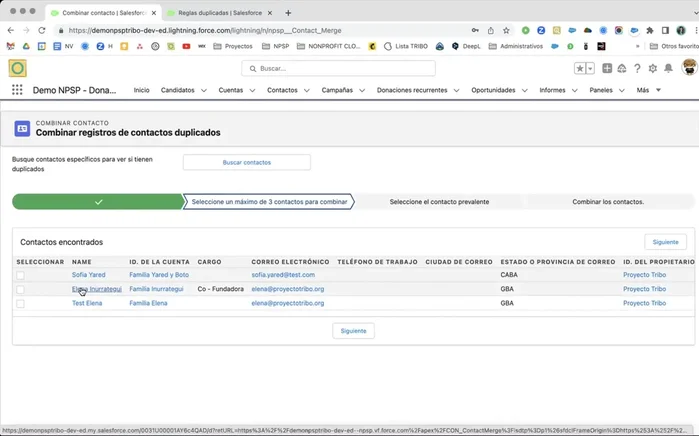
Task: Open the Candidatos tab
Action: click(177, 90)
